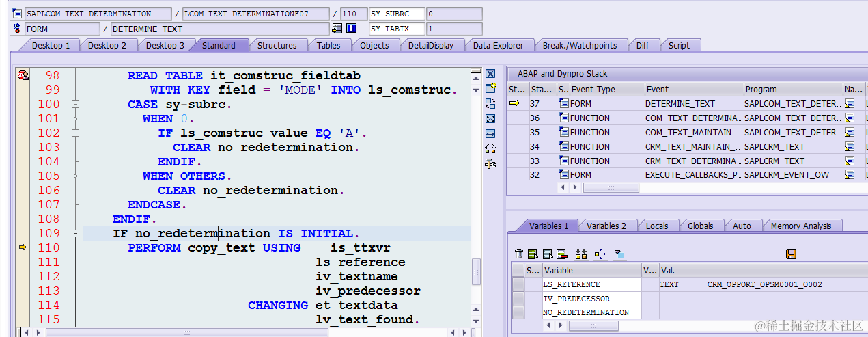Select row button for LS_REFERENCE

tap(518, 284)
